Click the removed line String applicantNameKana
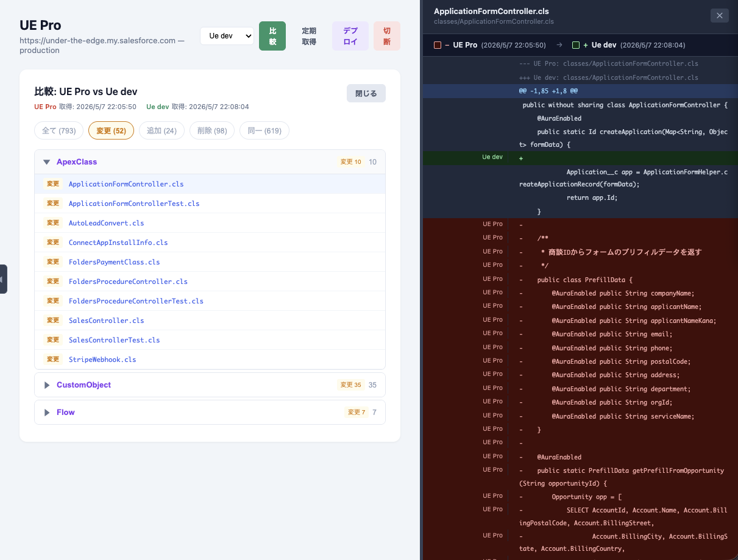The width and height of the screenshot is (738, 560). 580,321
